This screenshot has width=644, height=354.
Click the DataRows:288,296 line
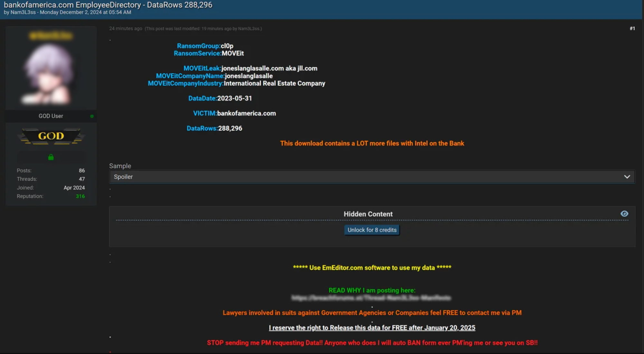click(214, 128)
